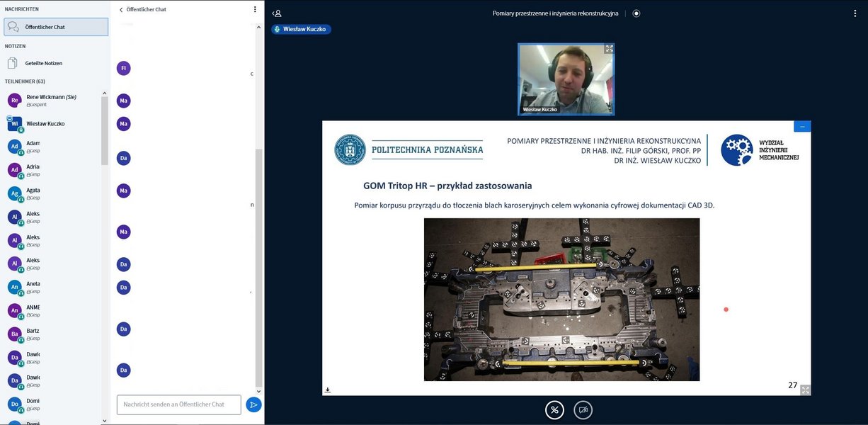
Task: Click the Wiesław Kuczko talking indicator
Action: click(x=301, y=29)
